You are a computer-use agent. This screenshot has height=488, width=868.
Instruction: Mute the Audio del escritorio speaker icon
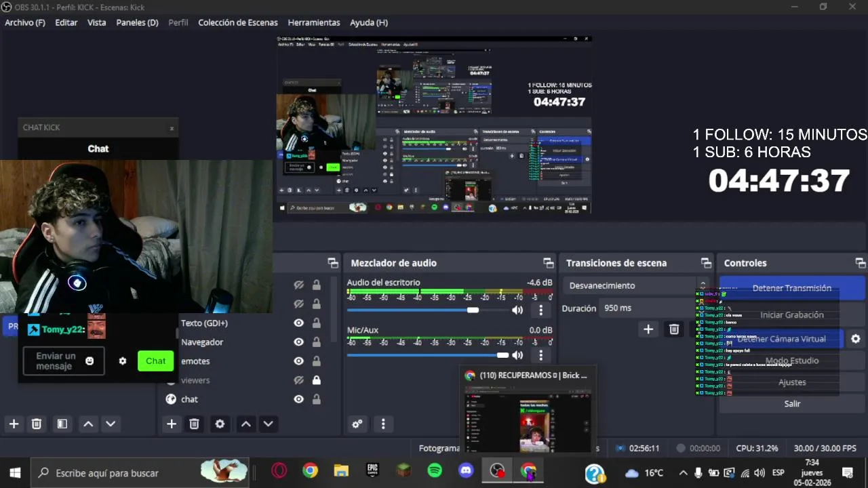(517, 310)
